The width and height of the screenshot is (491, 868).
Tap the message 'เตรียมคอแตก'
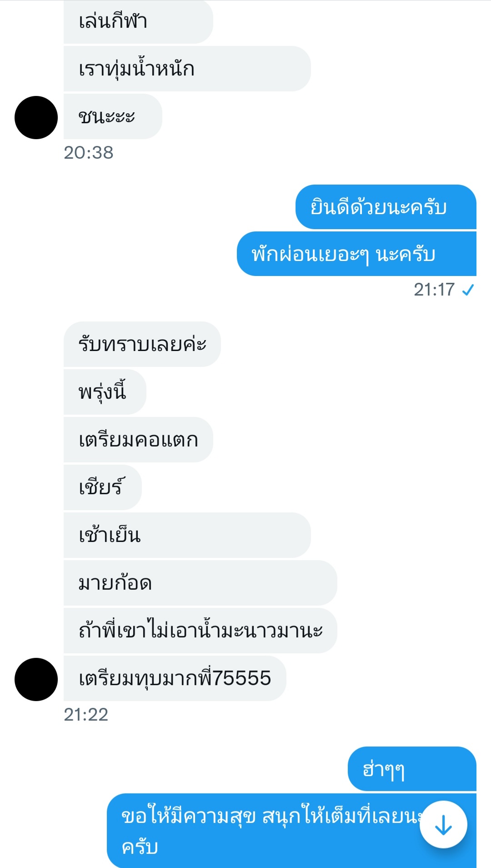coord(138,440)
